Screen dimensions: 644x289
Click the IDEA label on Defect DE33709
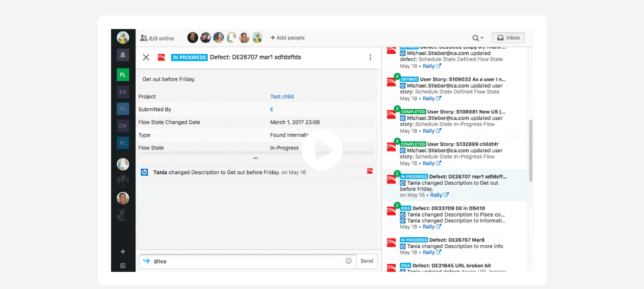406,209
